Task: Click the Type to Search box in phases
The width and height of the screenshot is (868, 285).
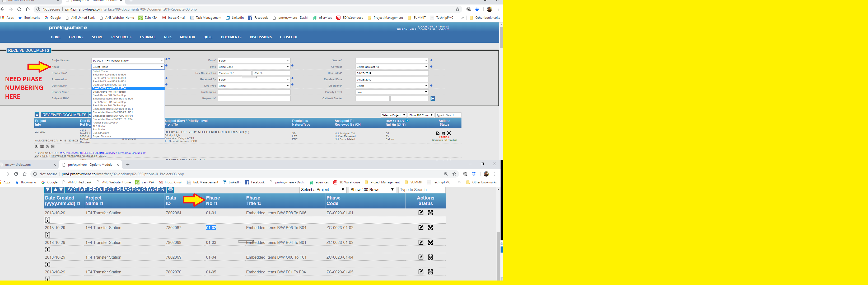Action: click(x=421, y=190)
